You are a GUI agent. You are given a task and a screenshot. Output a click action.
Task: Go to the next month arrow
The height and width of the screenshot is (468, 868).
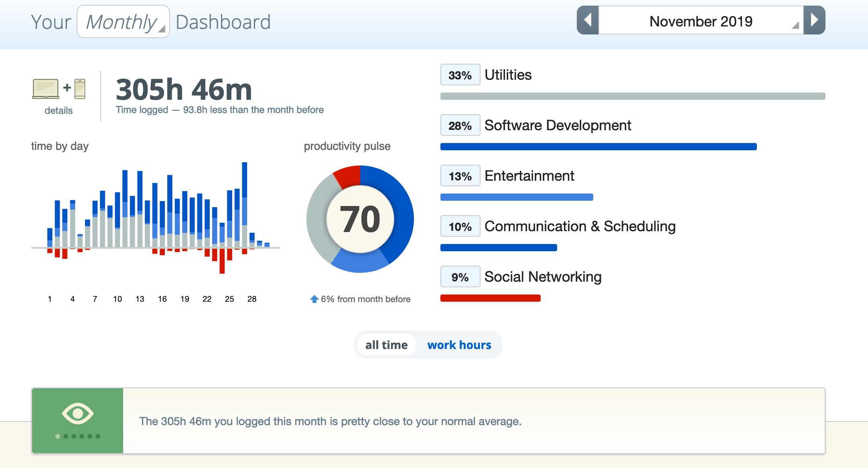(x=814, y=20)
